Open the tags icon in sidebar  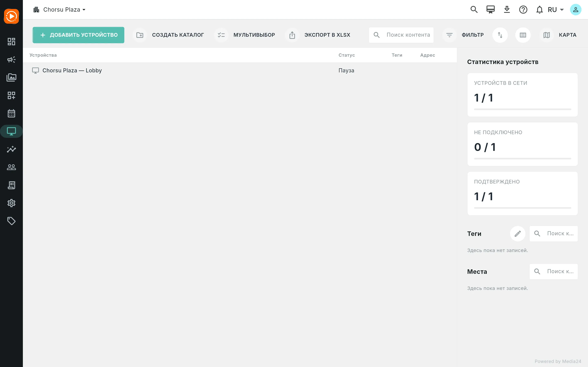pos(11,221)
